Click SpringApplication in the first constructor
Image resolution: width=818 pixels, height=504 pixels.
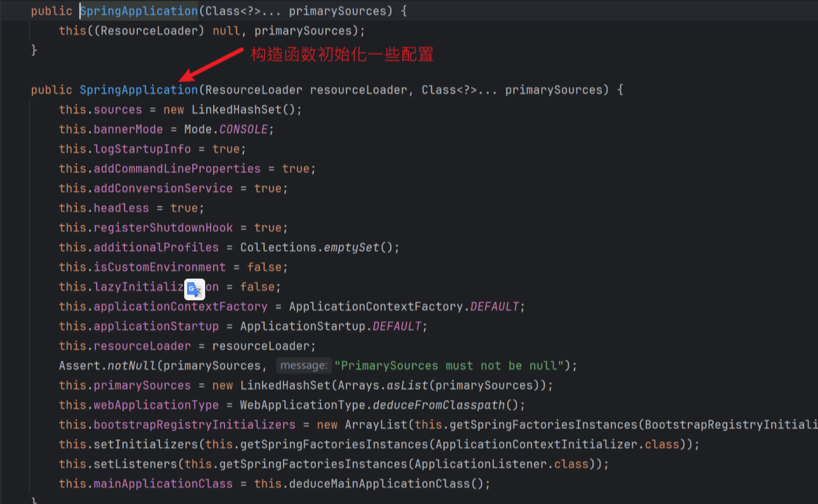click(x=139, y=11)
